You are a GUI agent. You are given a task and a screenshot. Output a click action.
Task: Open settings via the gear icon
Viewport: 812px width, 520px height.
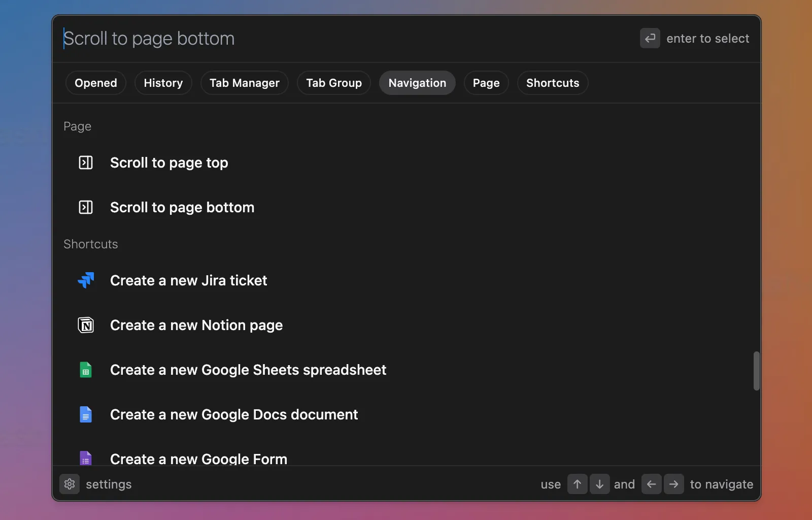pos(70,484)
